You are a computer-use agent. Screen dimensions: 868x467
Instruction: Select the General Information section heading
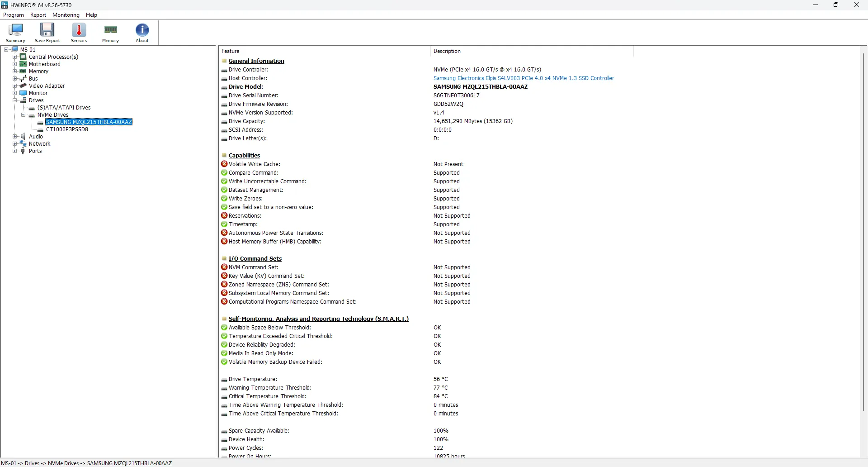(x=256, y=61)
